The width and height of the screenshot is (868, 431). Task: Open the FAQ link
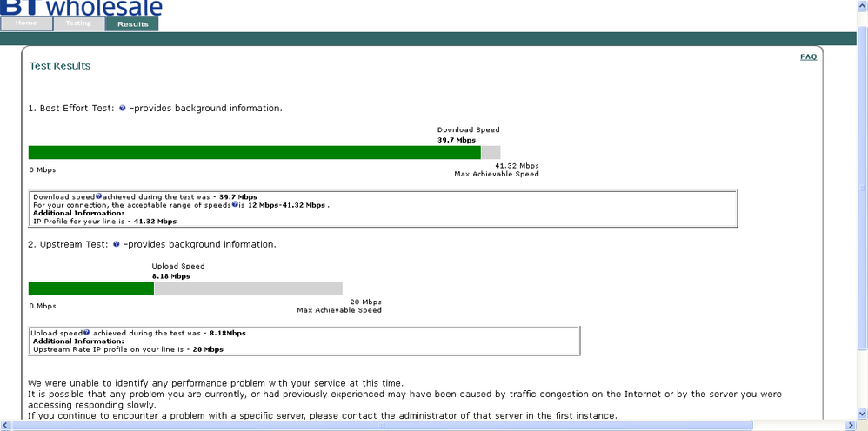(808, 56)
